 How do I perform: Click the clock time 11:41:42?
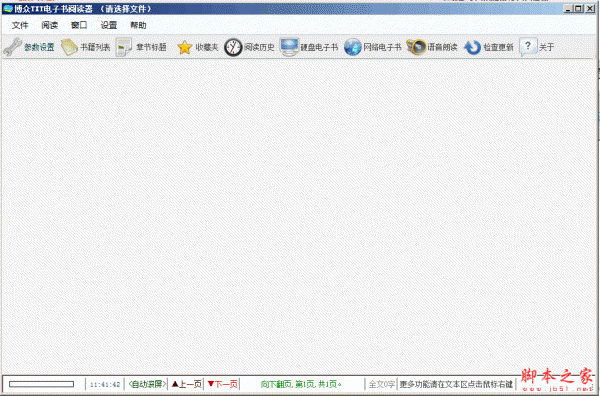tap(105, 385)
